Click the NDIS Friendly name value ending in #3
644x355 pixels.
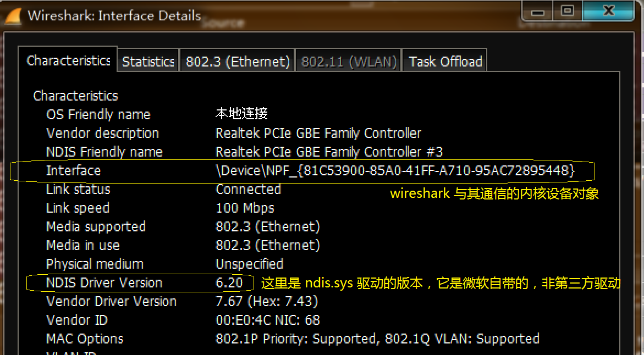[x=329, y=152]
